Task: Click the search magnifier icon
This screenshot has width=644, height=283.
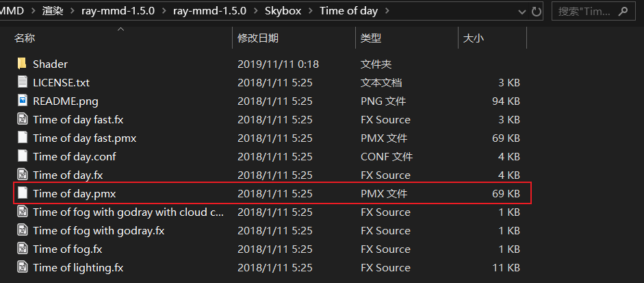Action: (623, 11)
